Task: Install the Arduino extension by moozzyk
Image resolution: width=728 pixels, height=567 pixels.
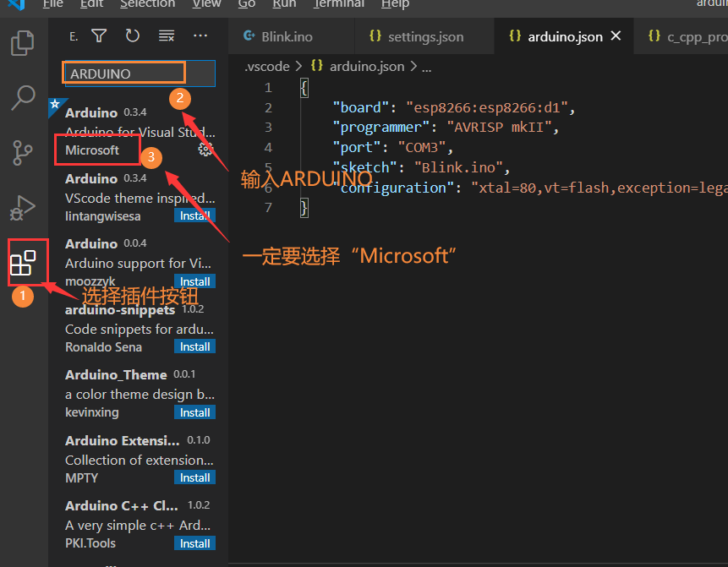Action: [194, 281]
